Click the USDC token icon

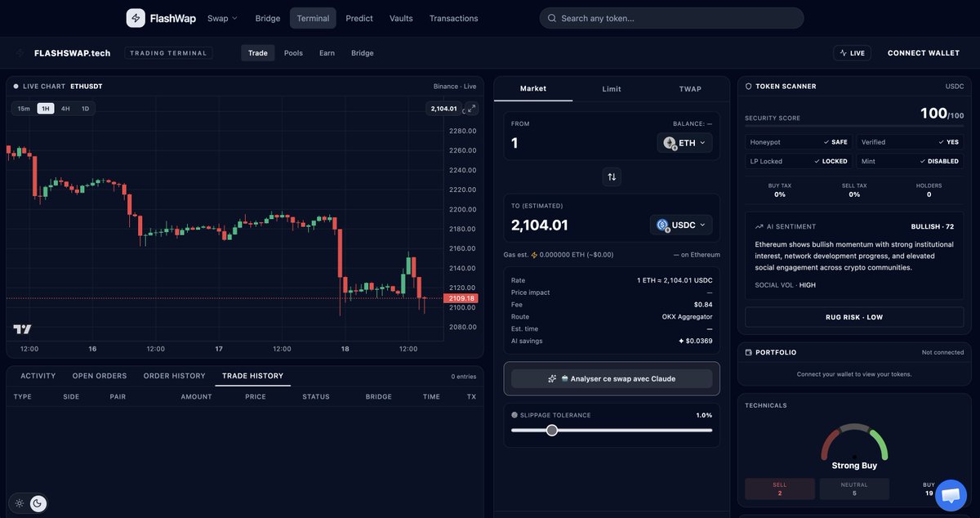coord(662,225)
